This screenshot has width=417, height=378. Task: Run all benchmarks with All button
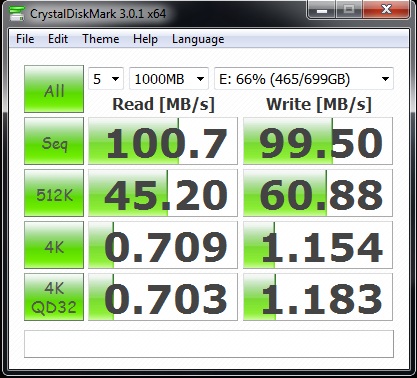click(x=54, y=89)
